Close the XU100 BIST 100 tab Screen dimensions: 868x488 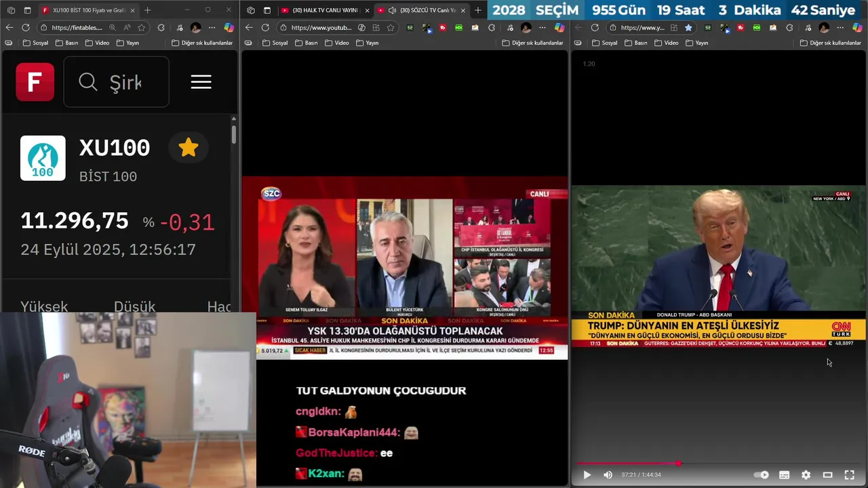pyautogui.click(x=132, y=10)
